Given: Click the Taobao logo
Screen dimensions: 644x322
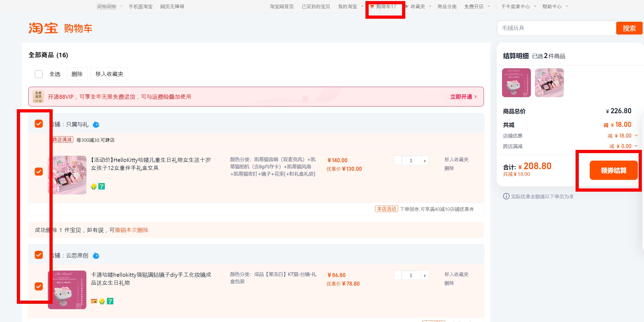Looking at the screenshot, I should tap(43, 28).
